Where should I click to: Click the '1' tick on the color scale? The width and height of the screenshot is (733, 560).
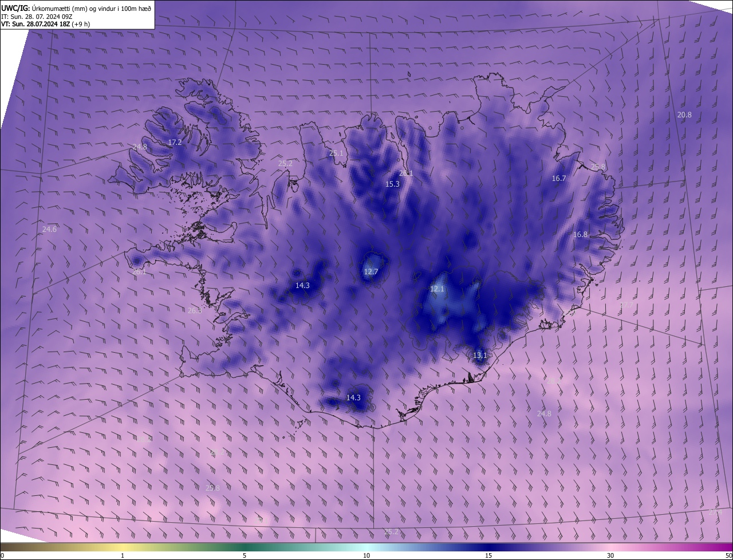click(123, 556)
